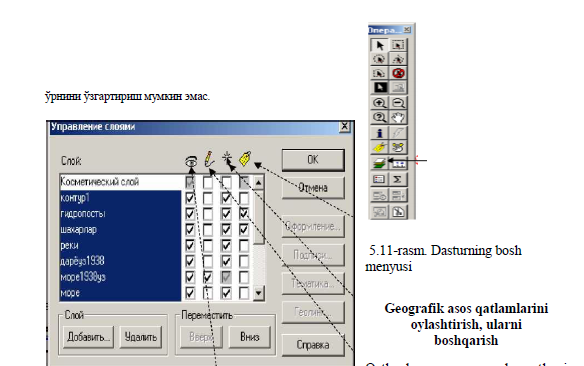Click layer list scroll down arrow
Viewport: 584px width, 366px height.
pyautogui.click(x=258, y=293)
